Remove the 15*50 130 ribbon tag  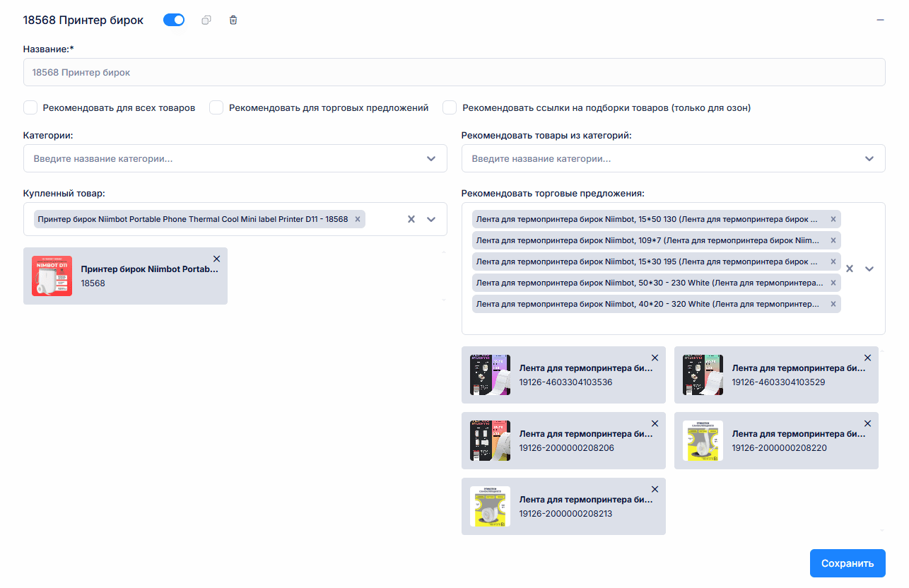(x=833, y=219)
